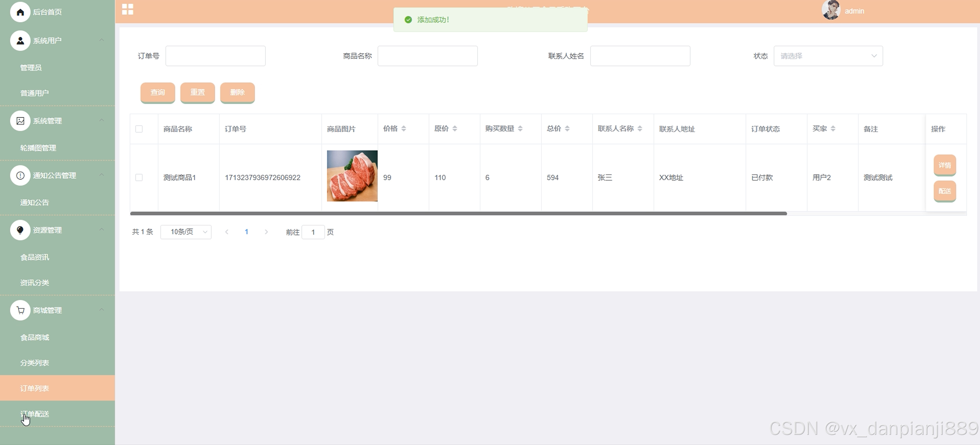Click the 测试测试 remark cell
The height and width of the screenshot is (445, 980).
pos(878,178)
